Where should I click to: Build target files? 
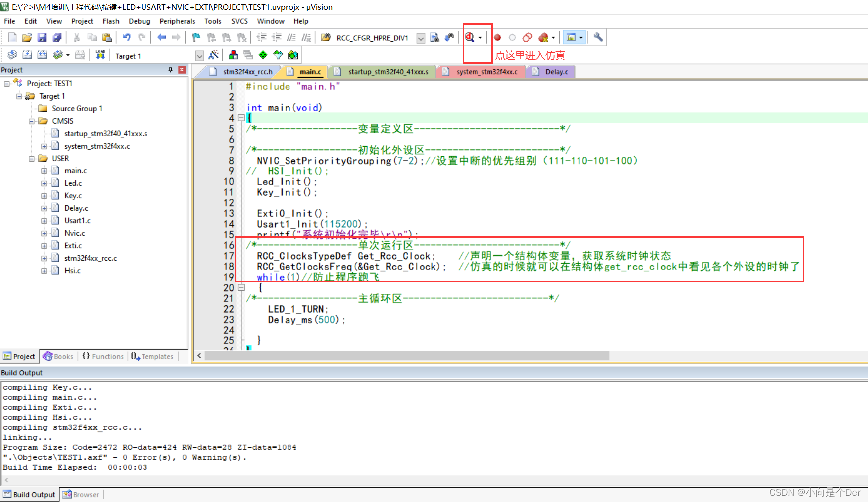(27, 55)
